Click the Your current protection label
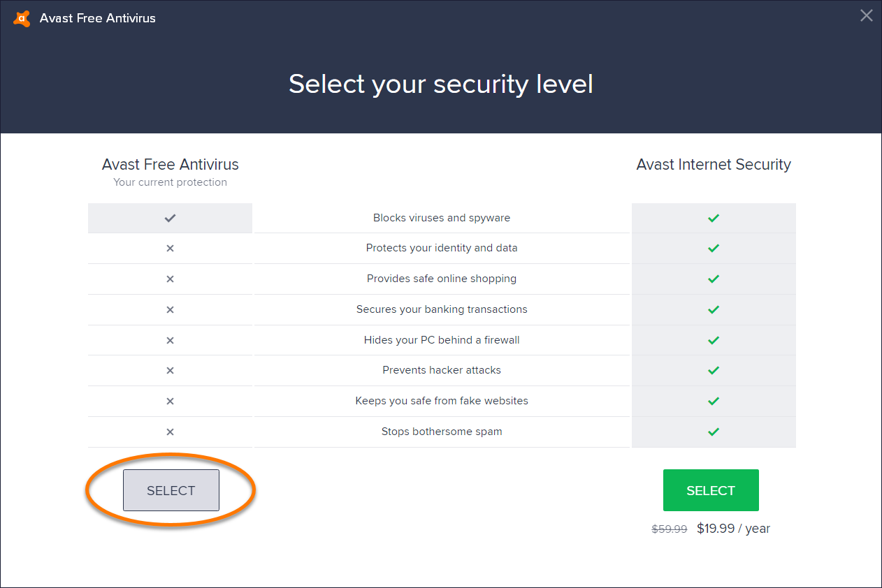The width and height of the screenshot is (882, 588). [171, 182]
